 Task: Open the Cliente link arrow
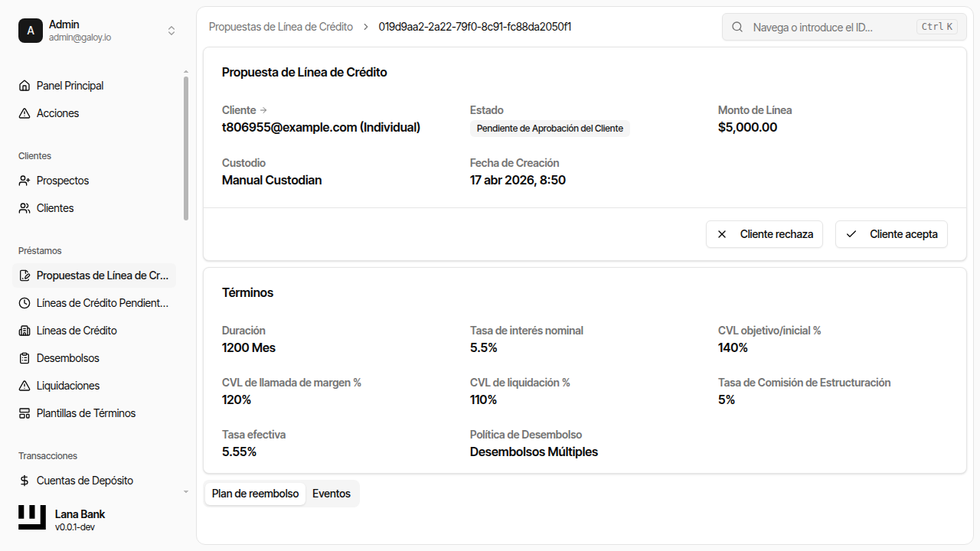point(263,110)
